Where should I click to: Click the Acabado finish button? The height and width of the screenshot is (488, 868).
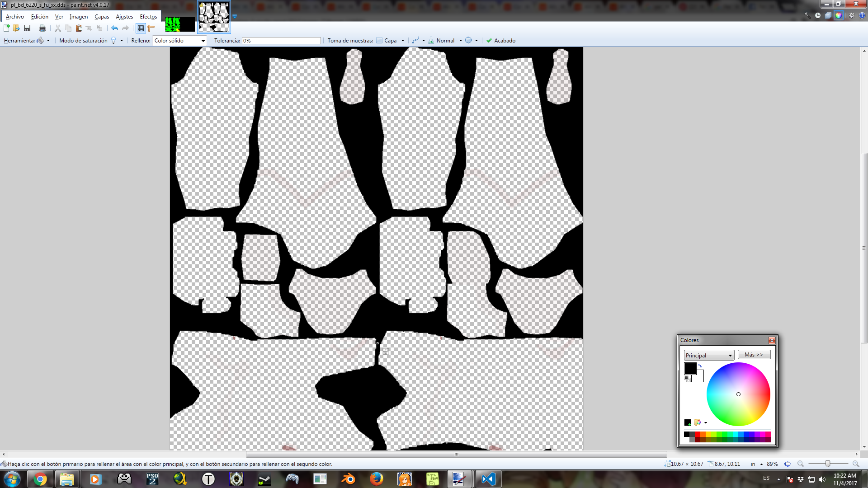[500, 41]
